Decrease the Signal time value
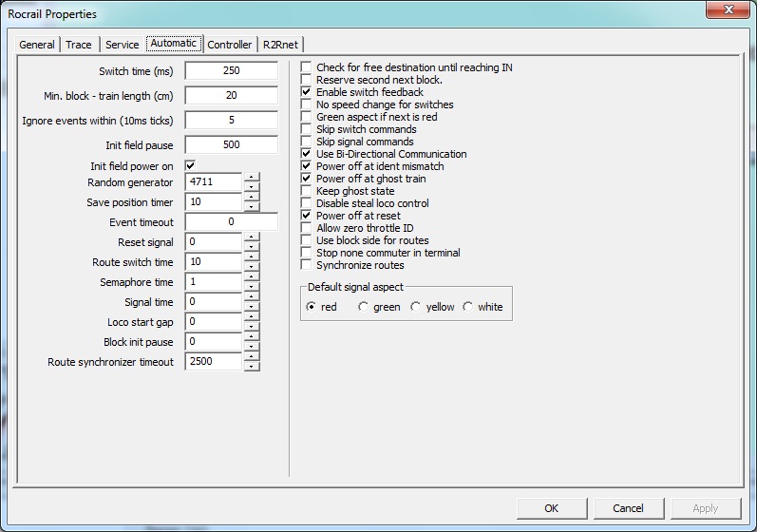 252,307
